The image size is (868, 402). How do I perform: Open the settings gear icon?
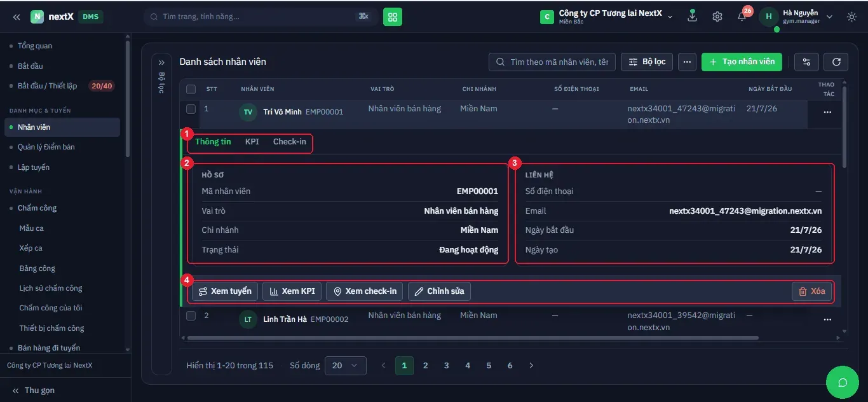pos(717,17)
